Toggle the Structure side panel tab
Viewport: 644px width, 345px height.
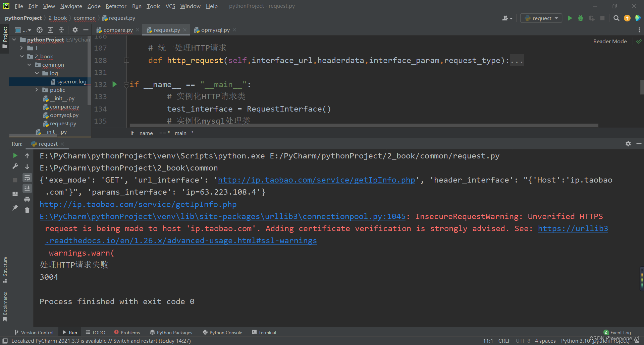pyautogui.click(x=5, y=270)
